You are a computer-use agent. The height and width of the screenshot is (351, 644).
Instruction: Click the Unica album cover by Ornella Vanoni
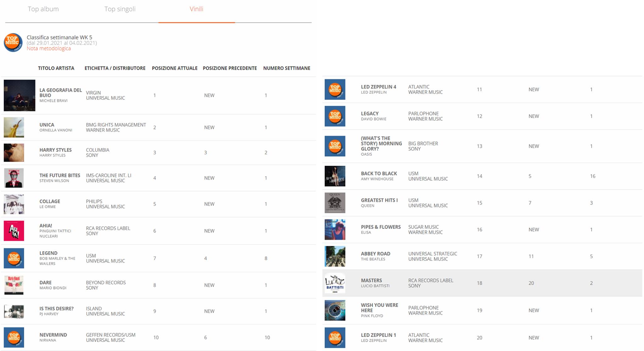coord(14,127)
